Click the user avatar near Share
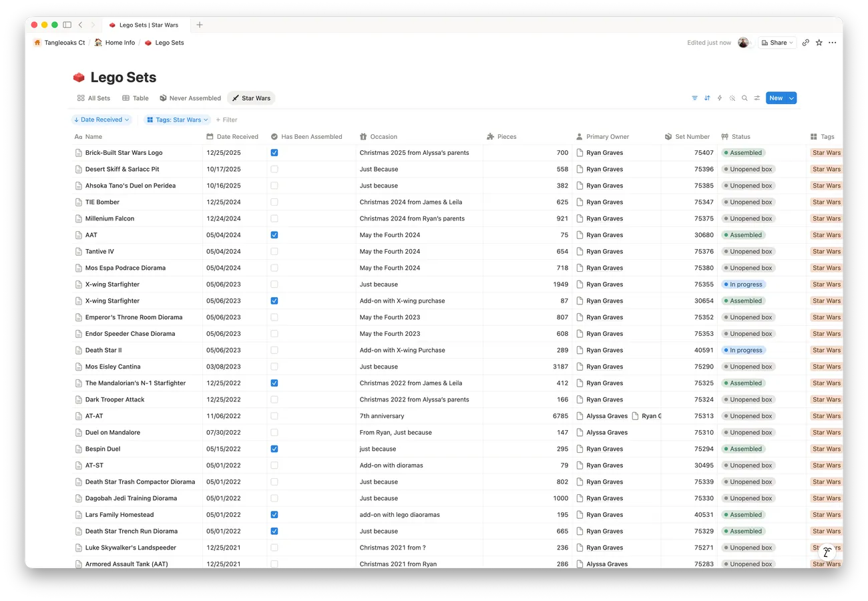This screenshot has width=868, height=601. pyautogui.click(x=743, y=43)
